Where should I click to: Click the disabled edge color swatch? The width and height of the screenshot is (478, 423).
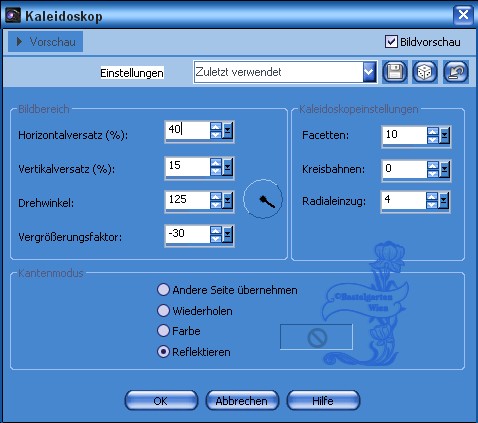(316, 337)
